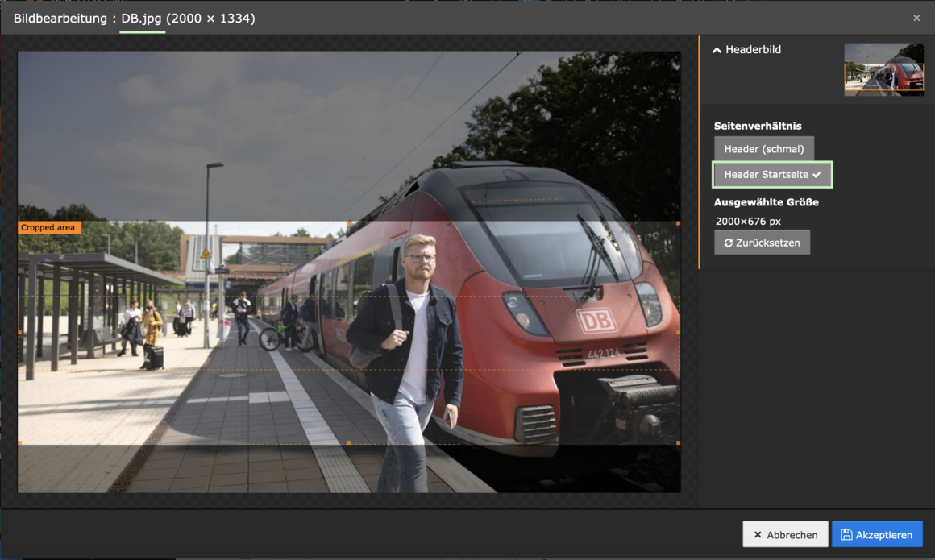Screen dimensions: 935x560
Task: Click the right-middle crop edge handle
Action: pos(678,333)
